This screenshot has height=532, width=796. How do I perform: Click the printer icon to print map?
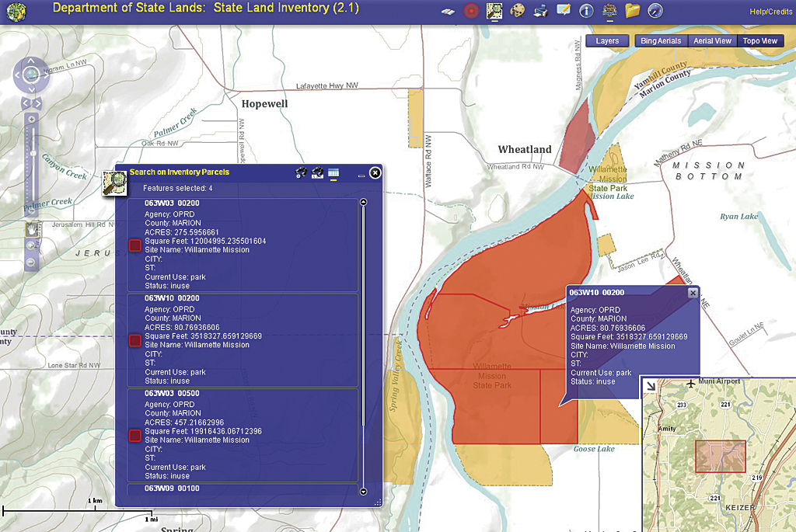[541, 11]
